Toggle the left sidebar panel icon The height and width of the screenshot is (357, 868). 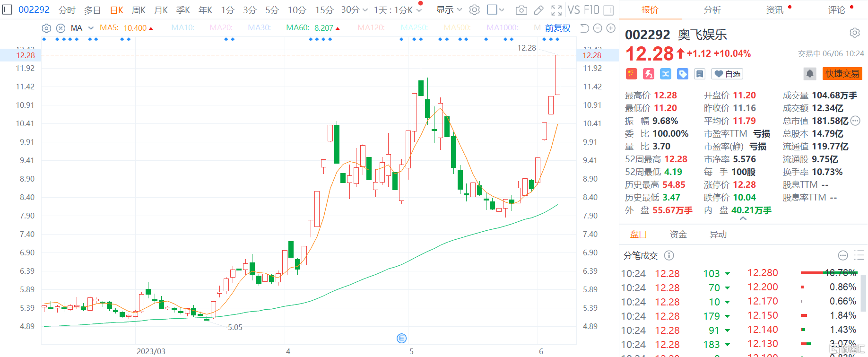7,9
